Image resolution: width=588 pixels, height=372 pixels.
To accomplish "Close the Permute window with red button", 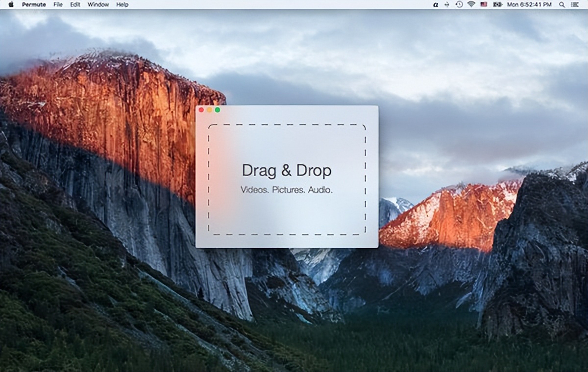I will click(x=201, y=110).
